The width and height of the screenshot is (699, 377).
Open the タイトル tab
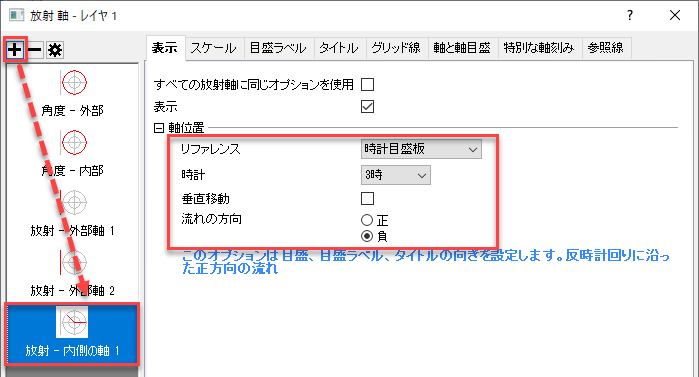tap(339, 48)
